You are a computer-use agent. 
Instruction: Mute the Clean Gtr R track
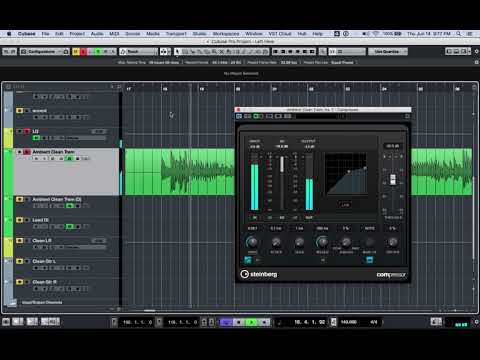point(20,282)
